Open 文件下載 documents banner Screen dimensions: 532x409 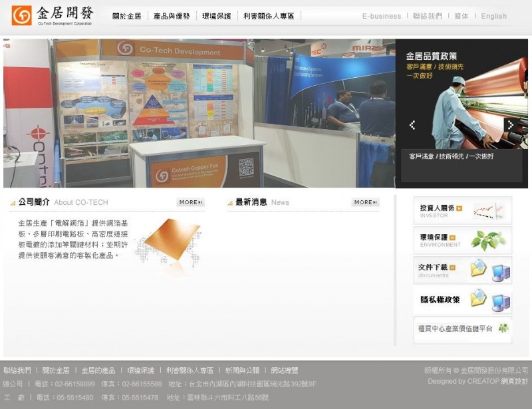click(462, 270)
